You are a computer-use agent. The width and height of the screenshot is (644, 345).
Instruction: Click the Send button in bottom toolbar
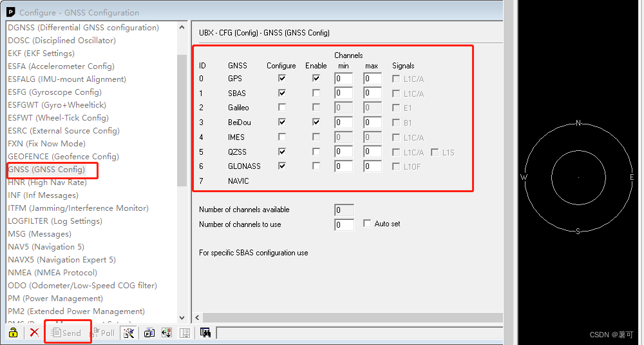[66, 333]
